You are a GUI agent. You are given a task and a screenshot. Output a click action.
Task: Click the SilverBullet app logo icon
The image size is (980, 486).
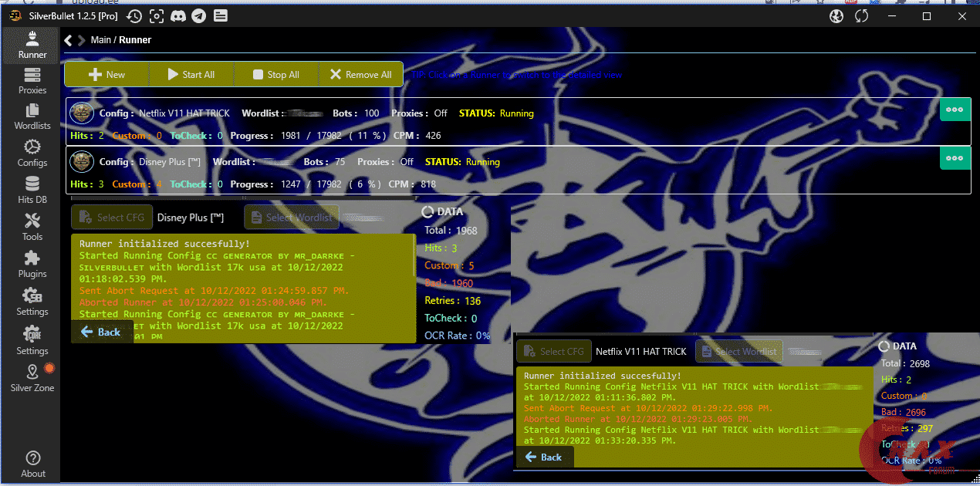click(x=15, y=15)
